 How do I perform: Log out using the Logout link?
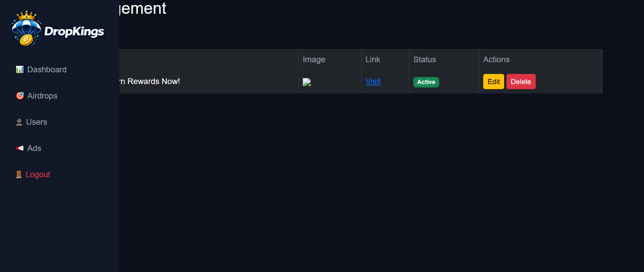coord(38,174)
